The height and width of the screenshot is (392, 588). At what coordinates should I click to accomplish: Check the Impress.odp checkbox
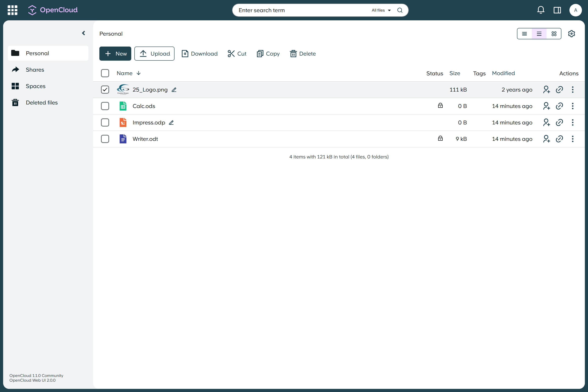pyautogui.click(x=105, y=122)
